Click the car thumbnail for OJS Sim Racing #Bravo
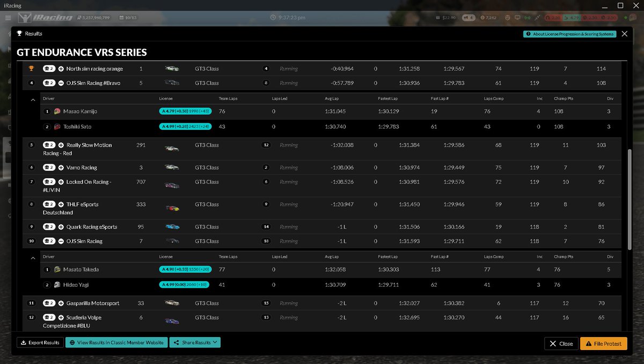Screen dimensions: 644x364 point(172,83)
